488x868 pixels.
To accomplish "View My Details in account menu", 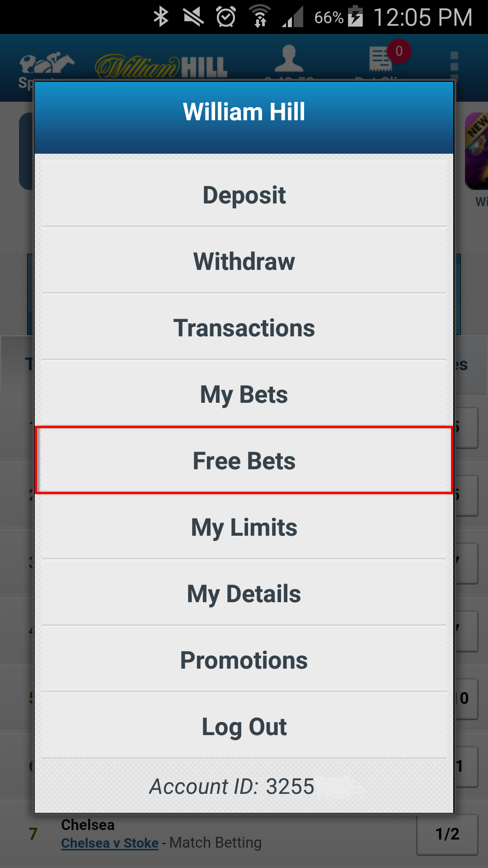I will pyautogui.click(x=244, y=593).
